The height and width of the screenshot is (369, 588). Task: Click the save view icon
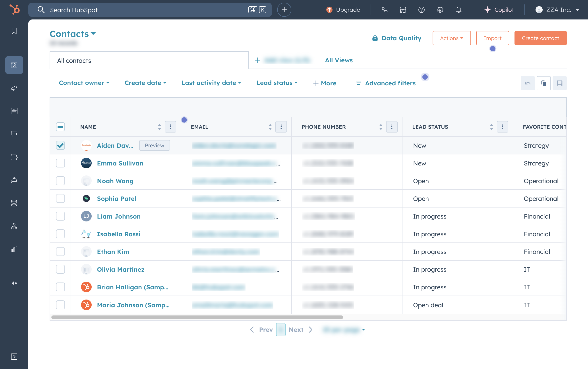[559, 83]
